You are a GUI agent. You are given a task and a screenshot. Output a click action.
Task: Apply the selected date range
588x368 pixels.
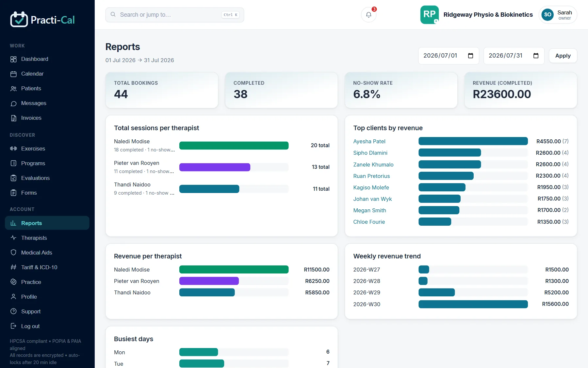click(563, 56)
